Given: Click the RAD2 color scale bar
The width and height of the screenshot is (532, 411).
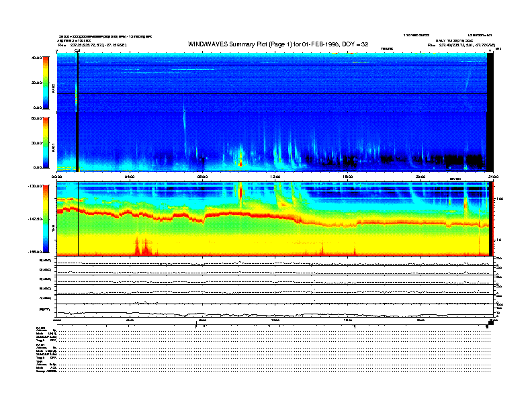Looking at the screenshot, I should click(x=46, y=83).
